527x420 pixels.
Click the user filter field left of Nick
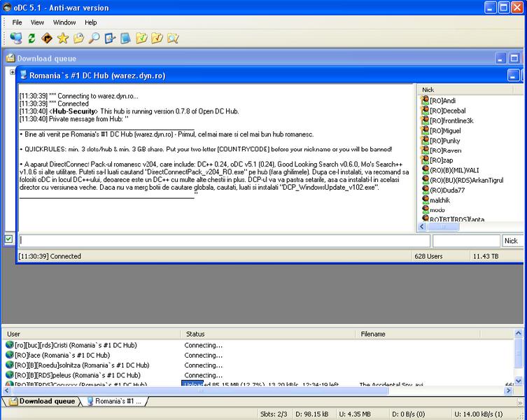click(467, 241)
